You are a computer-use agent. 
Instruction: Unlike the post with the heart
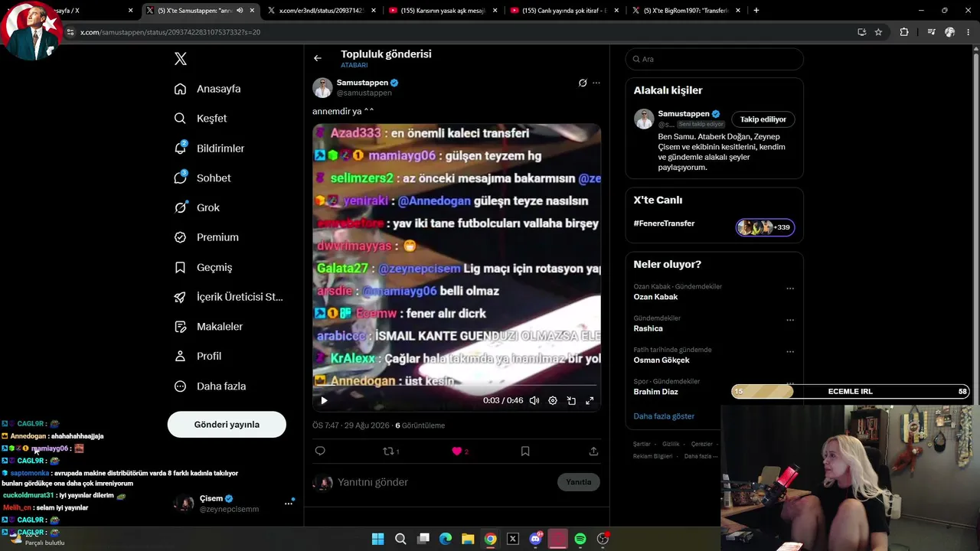click(457, 452)
